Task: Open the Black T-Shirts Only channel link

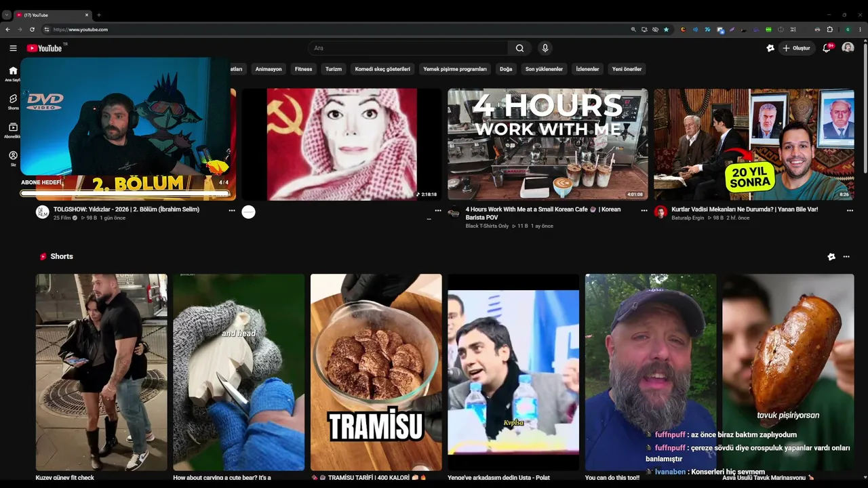Action: click(x=487, y=226)
